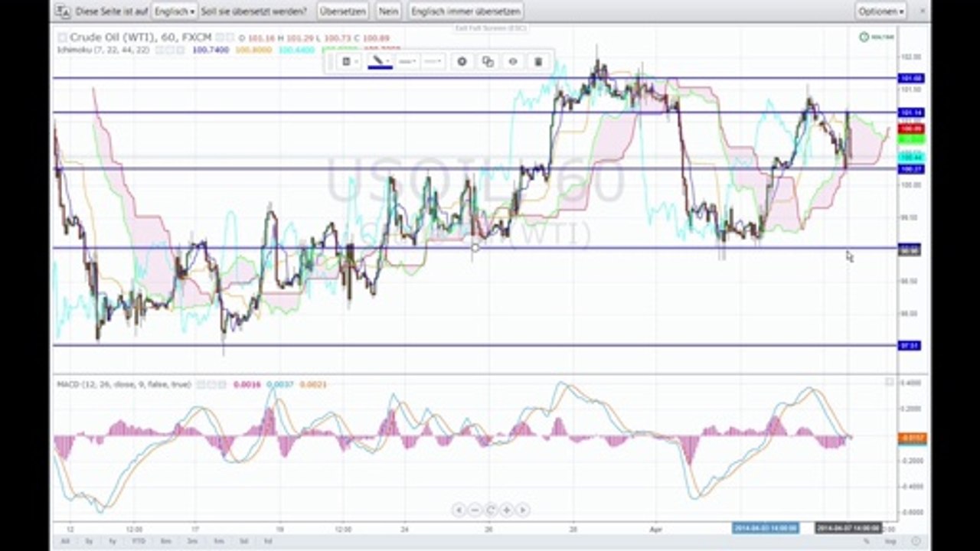
Task: Clone the selected line with copy icon
Action: pos(488,61)
